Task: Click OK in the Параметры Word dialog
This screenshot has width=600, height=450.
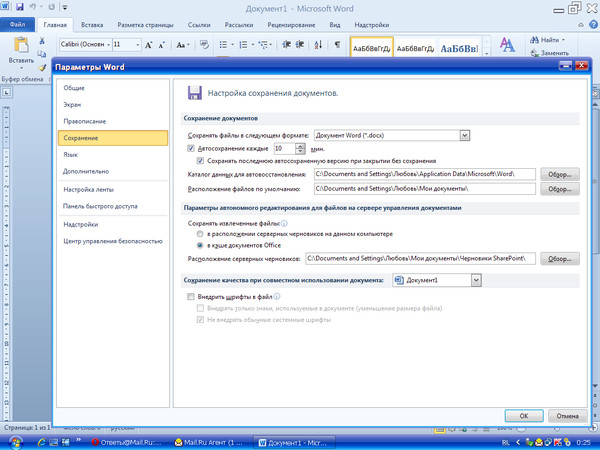Action: pyautogui.click(x=524, y=416)
